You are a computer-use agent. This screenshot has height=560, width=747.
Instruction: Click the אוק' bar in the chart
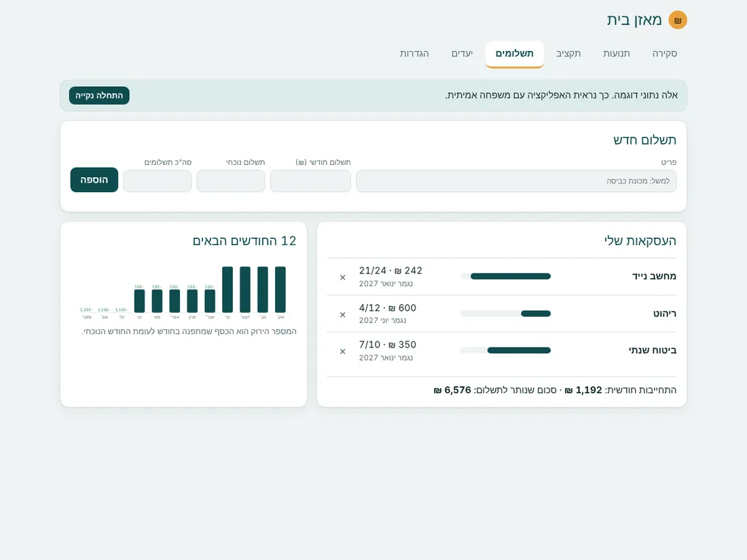click(280, 290)
